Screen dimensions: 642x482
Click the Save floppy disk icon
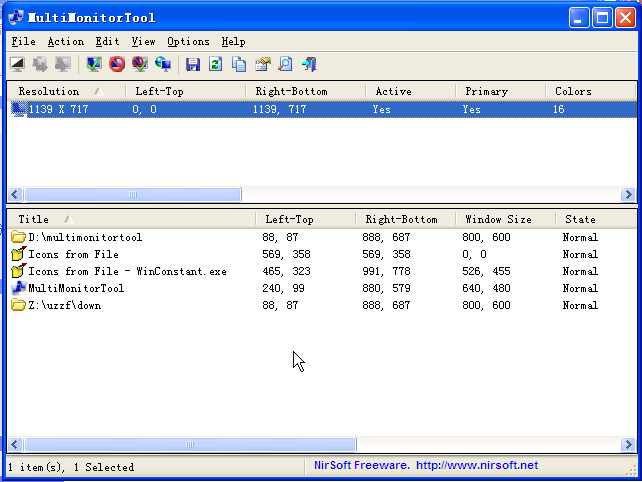(x=193, y=64)
